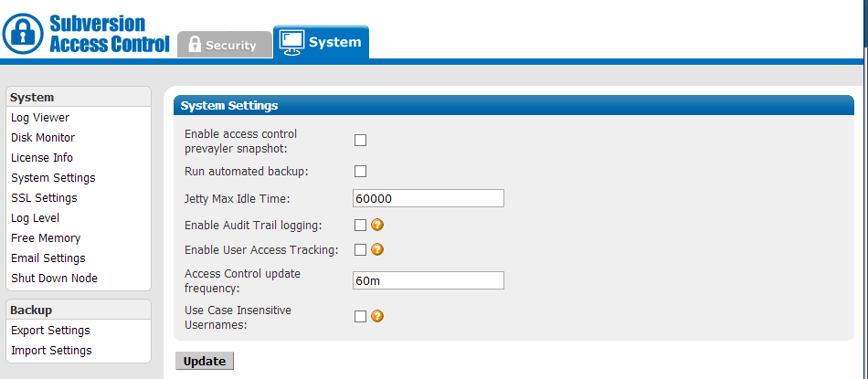Click the 'Run automated backup:' label
The height and width of the screenshot is (379, 868).
(x=247, y=172)
